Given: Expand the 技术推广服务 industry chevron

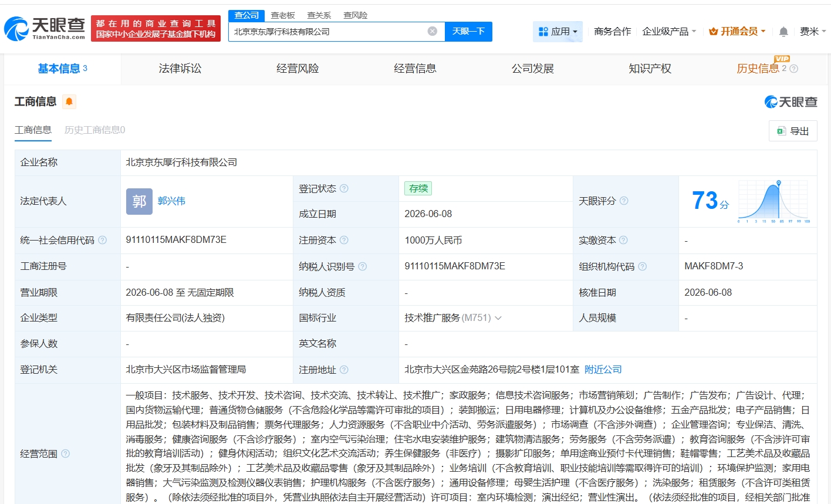Looking at the screenshot, I should (x=498, y=318).
